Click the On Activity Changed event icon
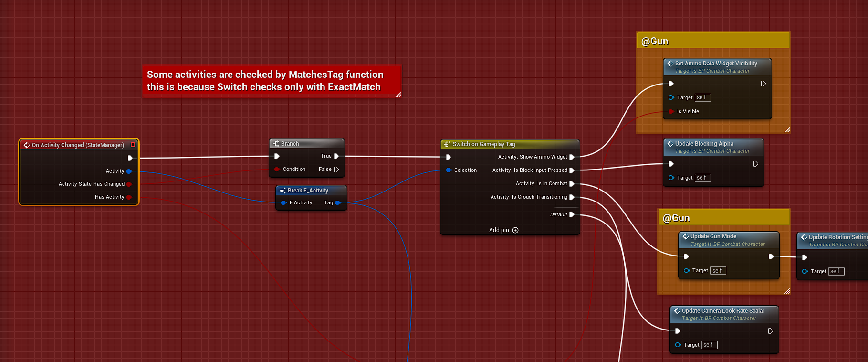The width and height of the screenshot is (868, 362). 27,145
